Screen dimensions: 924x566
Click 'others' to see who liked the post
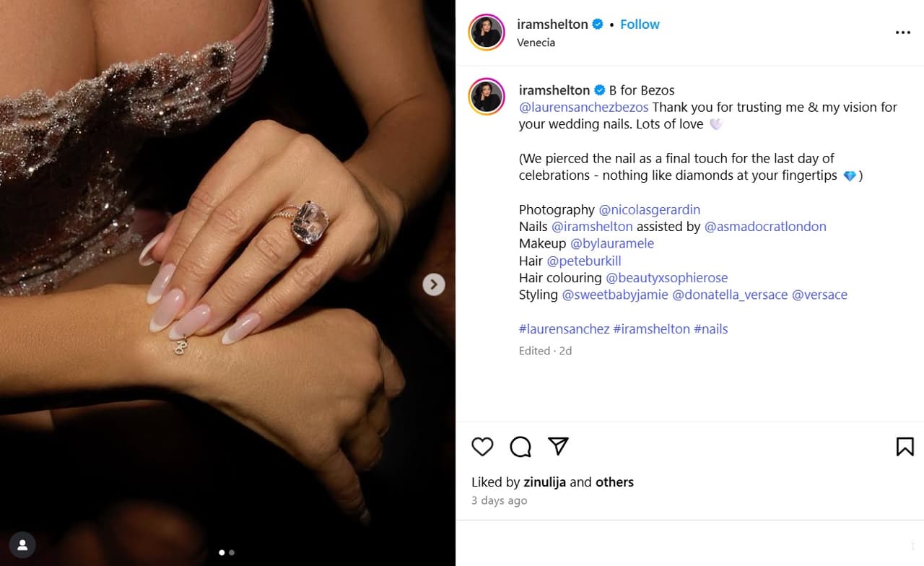coord(614,482)
